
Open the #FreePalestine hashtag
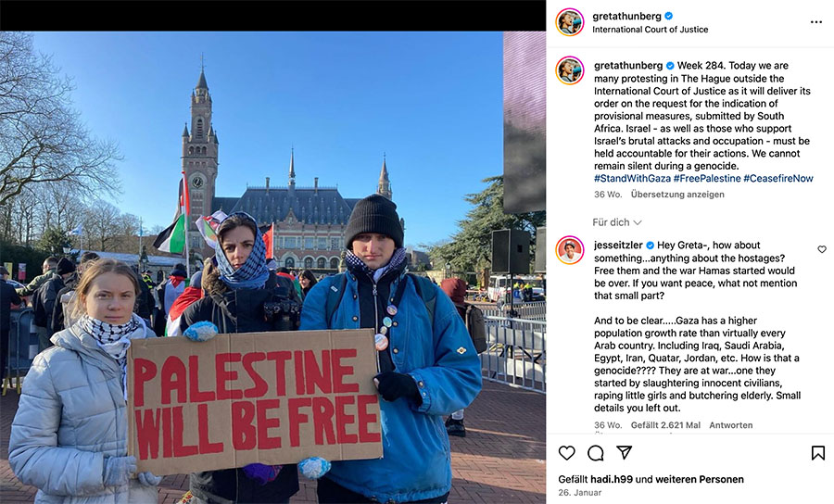click(707, 179)
